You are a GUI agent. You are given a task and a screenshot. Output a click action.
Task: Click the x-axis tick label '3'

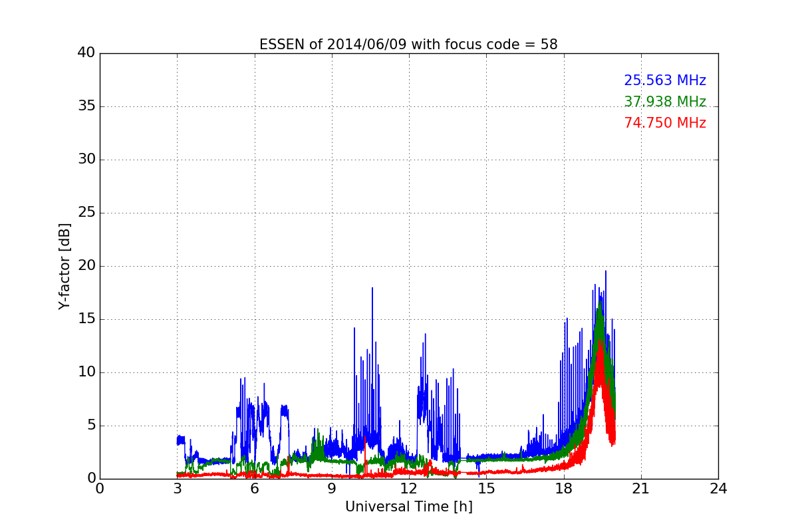pyautogui.click(x=177, y=489)
